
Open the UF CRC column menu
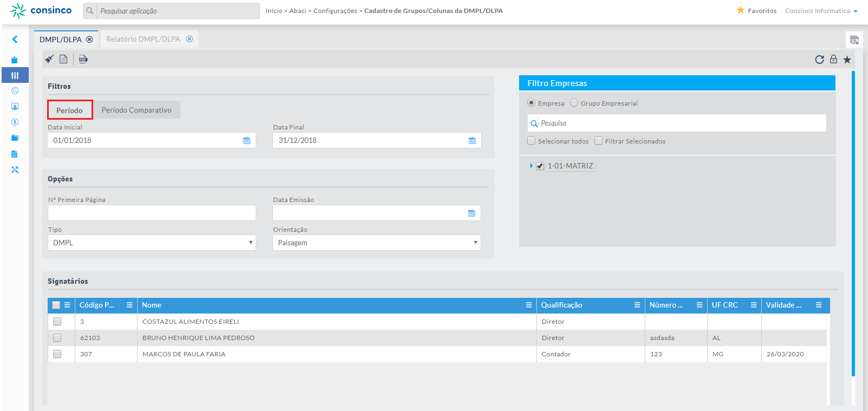point(754,305)
